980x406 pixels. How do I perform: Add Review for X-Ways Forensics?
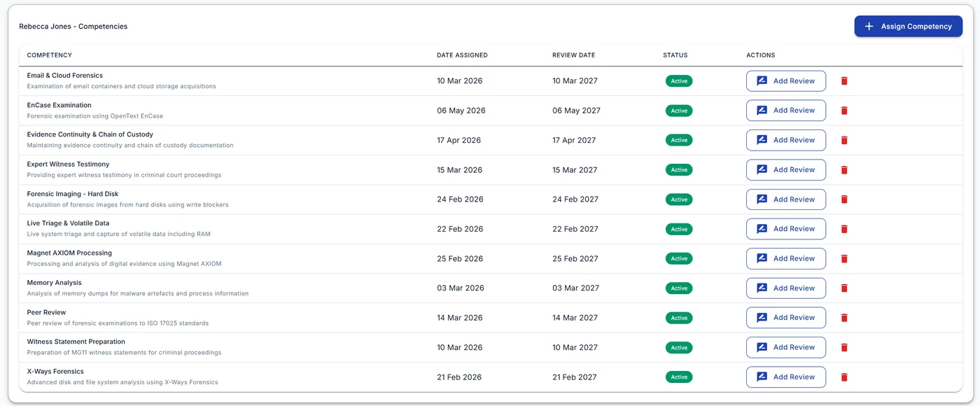point(785,377)
